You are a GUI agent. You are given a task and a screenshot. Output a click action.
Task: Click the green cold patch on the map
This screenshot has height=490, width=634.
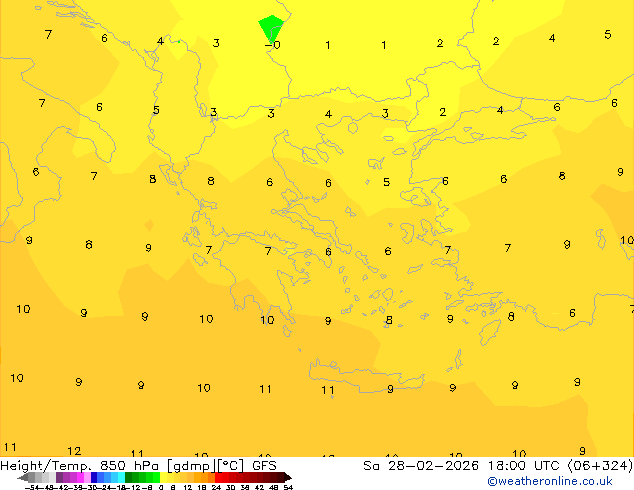[x=271, y=27]
